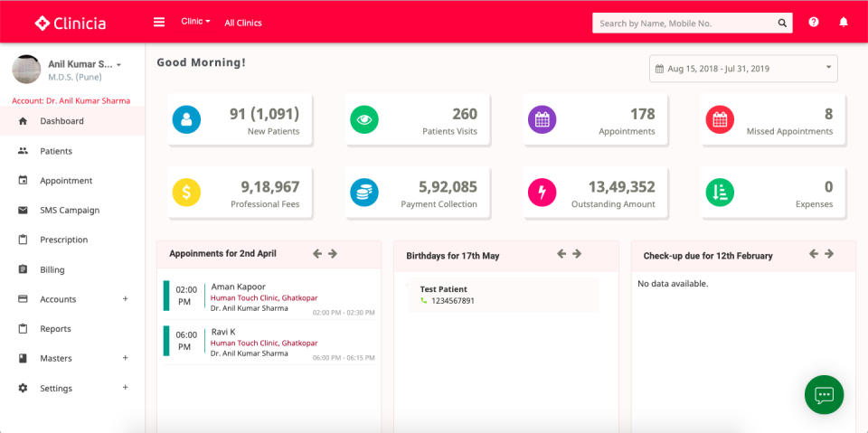Open the Ravi K appointment
The image size is (868, 433).
pyautogui.click(x=269, y=344)
